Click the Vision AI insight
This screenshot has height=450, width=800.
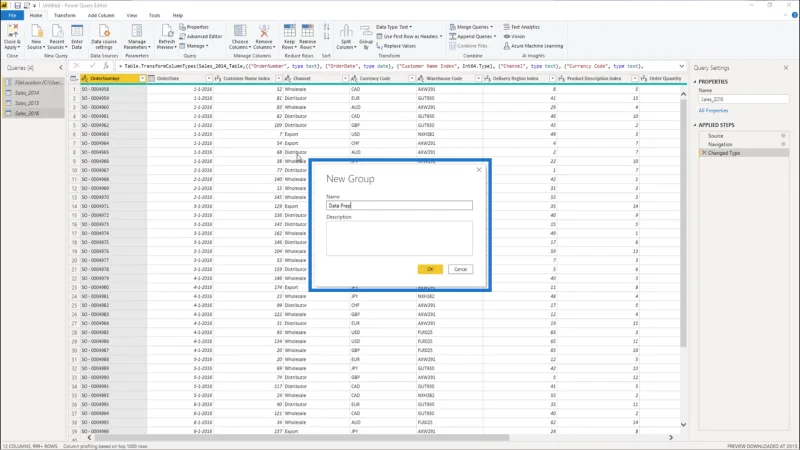514,36
